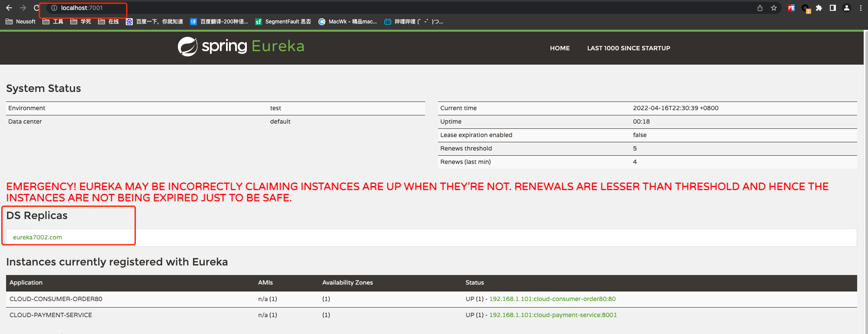868x334 pixels.
Task: Click the site information icon beside localhost
Action: tap(54, 8)
